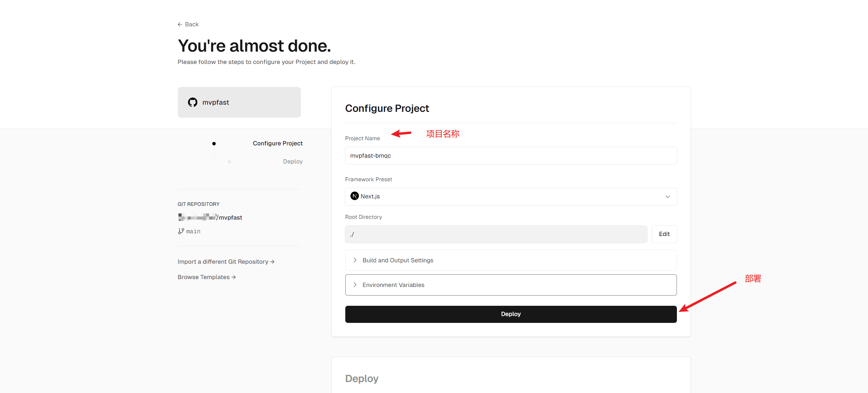Select the Deploy step in sidebar
Viewport: 868px width, 393px height.
coord(293,161)
